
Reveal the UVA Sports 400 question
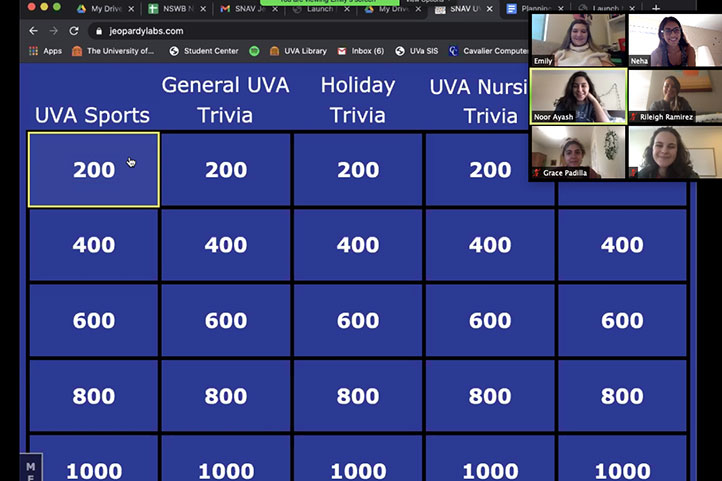tap(94, 245)
